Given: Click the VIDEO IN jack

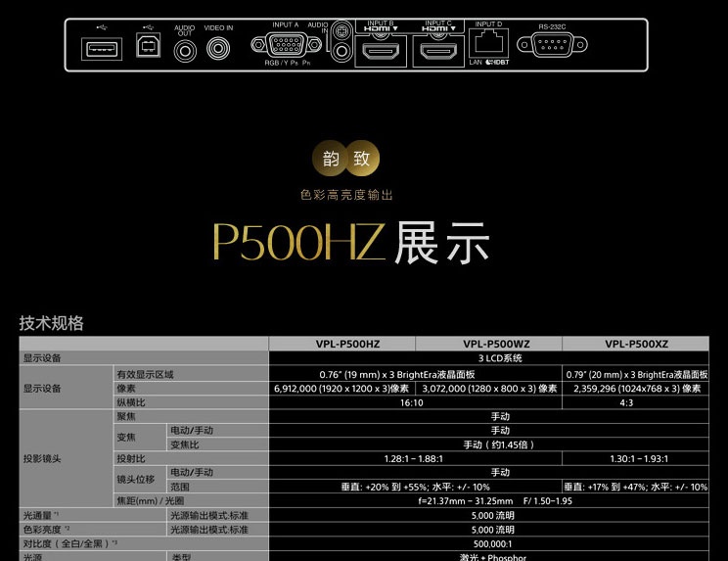Looking at the screenshot, I should click(218, 49).
